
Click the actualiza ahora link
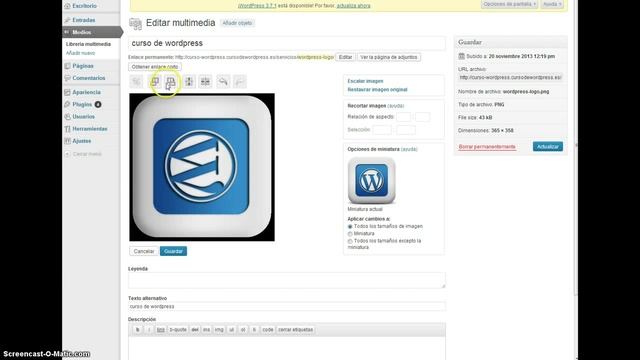353,6
